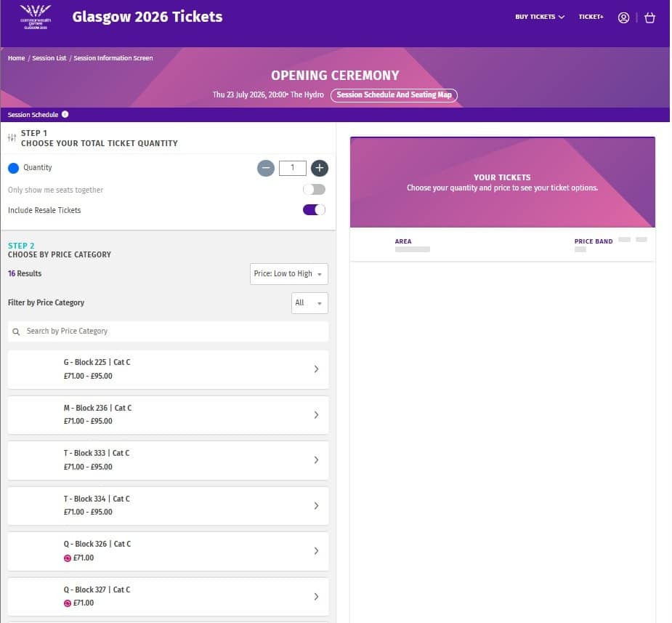The image size is (672, 623).
Task: Click the Session Schedule bar label
Action: 33,114
